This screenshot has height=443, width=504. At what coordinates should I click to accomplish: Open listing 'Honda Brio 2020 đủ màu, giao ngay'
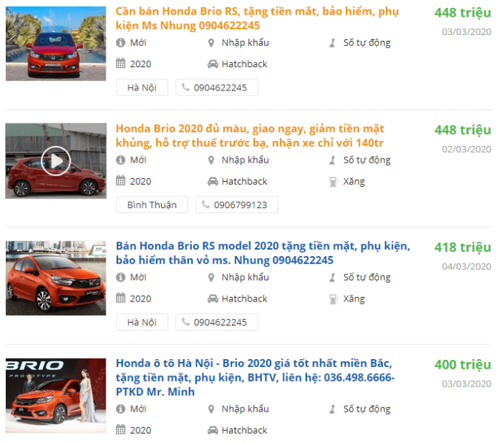249,136
